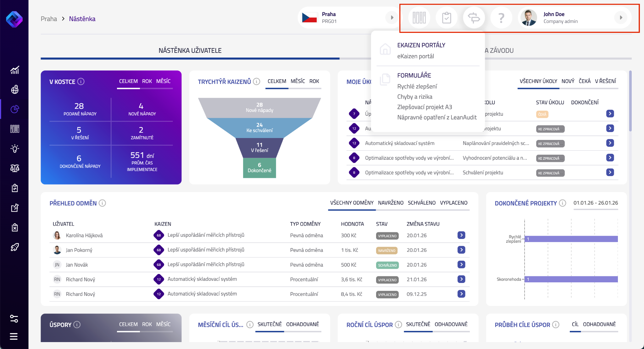Image resolution: width=644 pixels, height=349 pixels.
Task: Select Rychlé zlepšení from formuláře menu
Action: coord(417,86)
